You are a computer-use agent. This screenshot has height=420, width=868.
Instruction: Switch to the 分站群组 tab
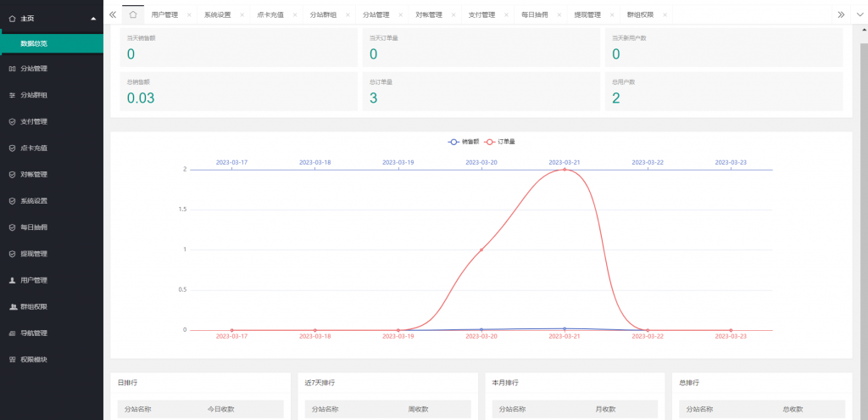[x=323, y=15]
